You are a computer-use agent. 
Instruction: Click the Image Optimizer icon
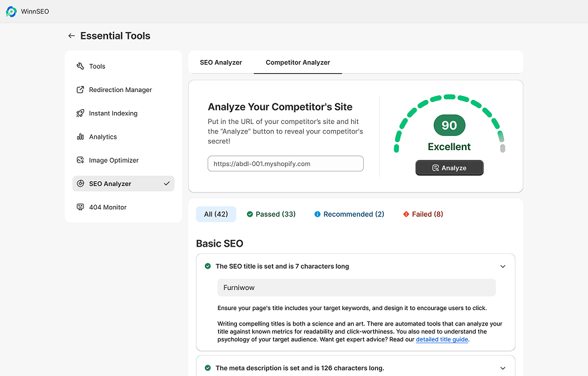tap(80, 160)
